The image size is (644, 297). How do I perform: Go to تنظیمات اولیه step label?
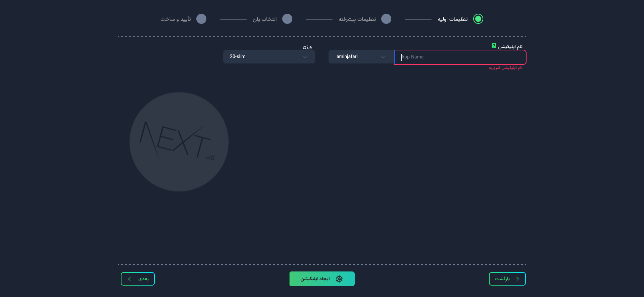(x=453, y=19)
